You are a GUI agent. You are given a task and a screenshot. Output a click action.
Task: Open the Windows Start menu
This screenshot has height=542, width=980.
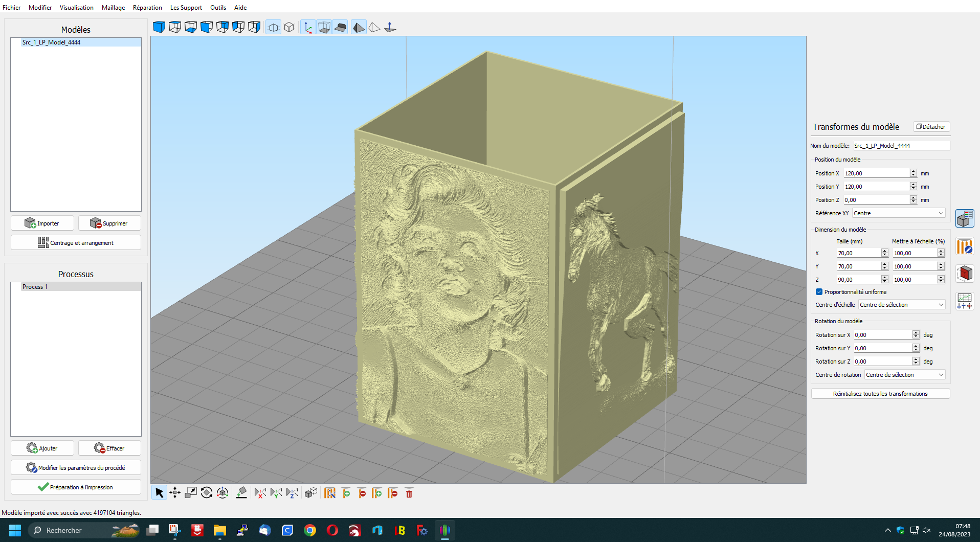15,530
